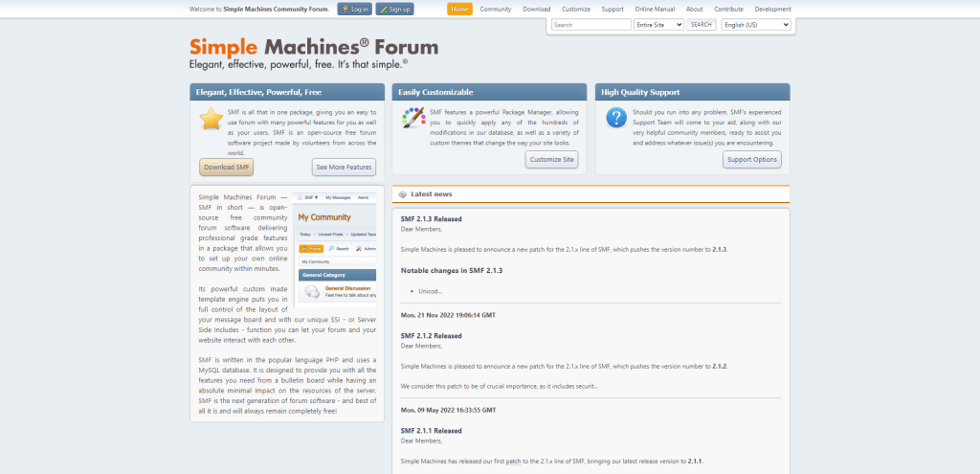Click the Customize Site button
Screen dimensions: 980x474
coord(552,160)
